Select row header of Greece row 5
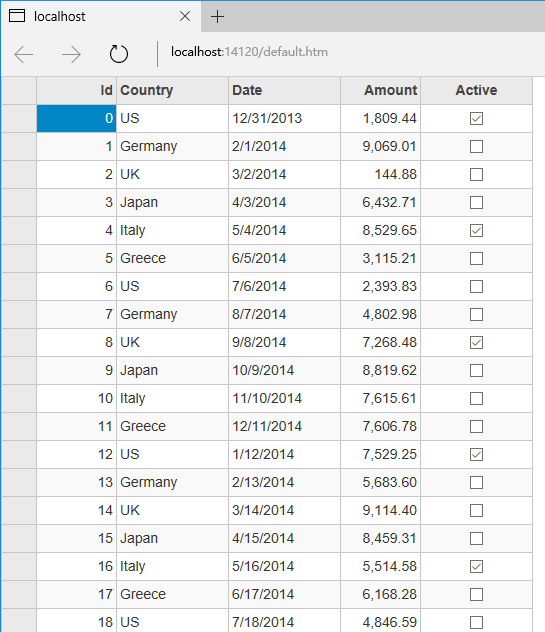The image size is (545, 632). point(19,258)
